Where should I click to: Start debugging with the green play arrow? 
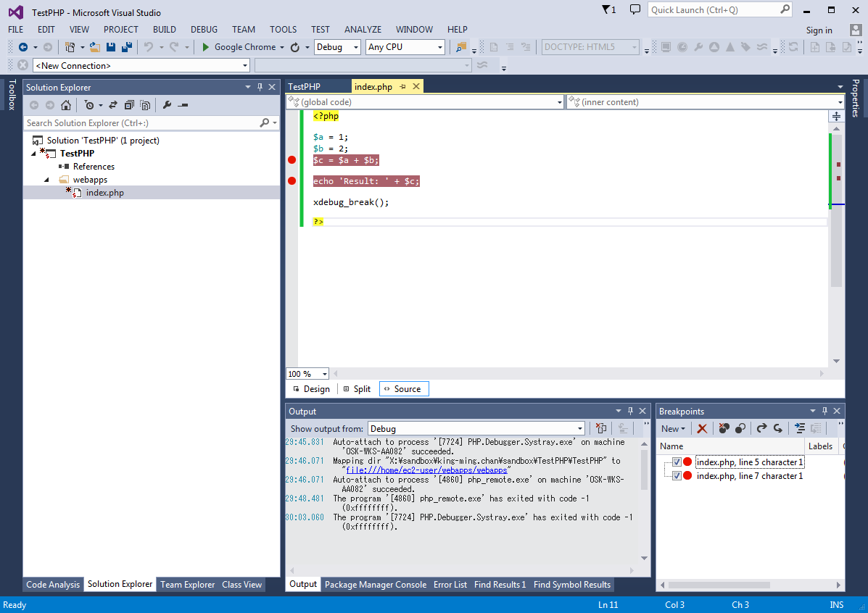pos(206,47)
